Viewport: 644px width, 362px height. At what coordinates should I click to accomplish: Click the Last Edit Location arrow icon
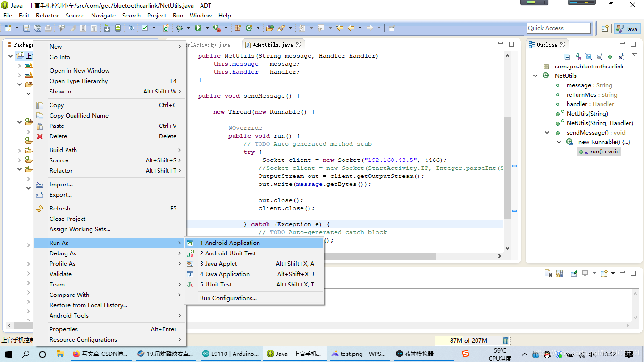(x=340, y=28)
